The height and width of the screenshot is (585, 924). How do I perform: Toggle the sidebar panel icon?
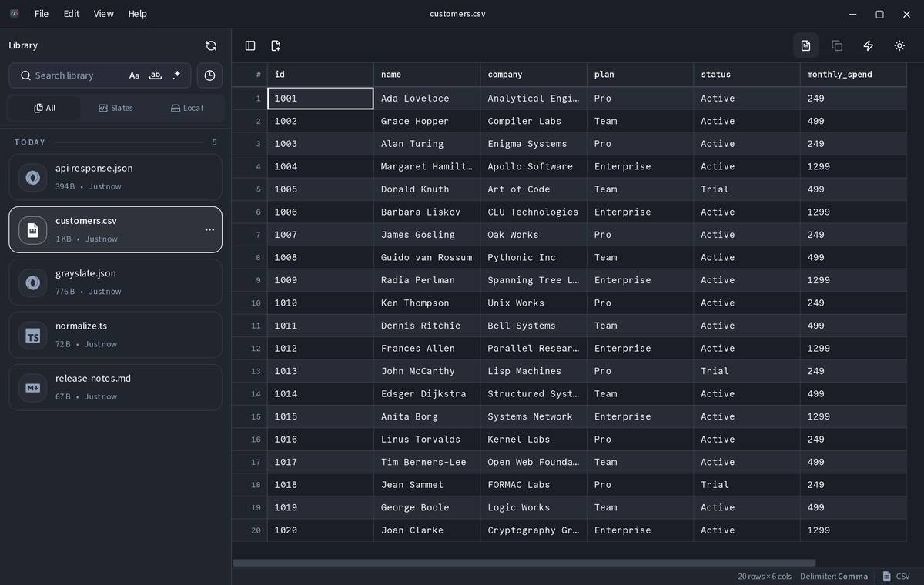[250, 46]
